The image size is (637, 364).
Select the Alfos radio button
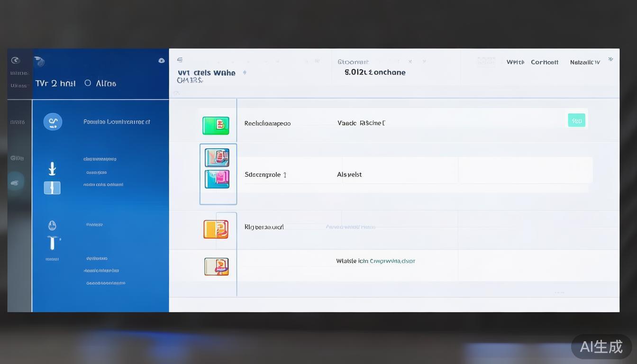pos(88,83)
